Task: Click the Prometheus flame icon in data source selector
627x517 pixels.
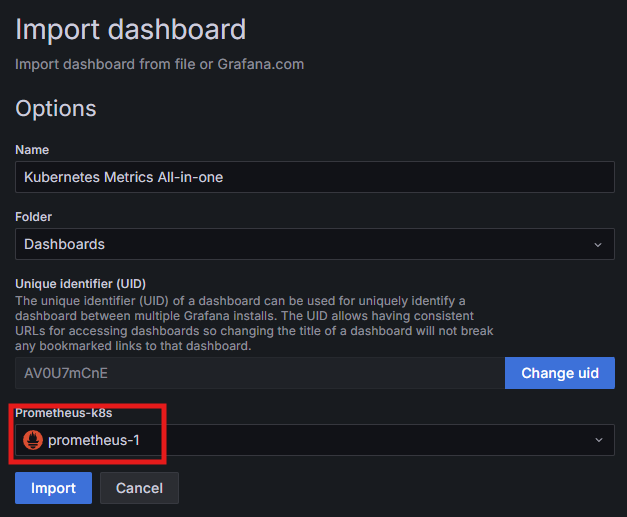Action: click(33, 440)
